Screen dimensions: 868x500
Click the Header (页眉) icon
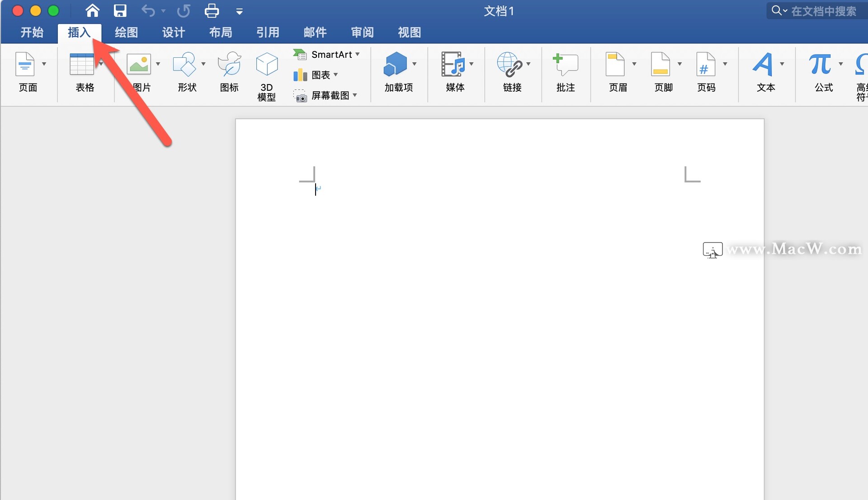click(615, 65)
